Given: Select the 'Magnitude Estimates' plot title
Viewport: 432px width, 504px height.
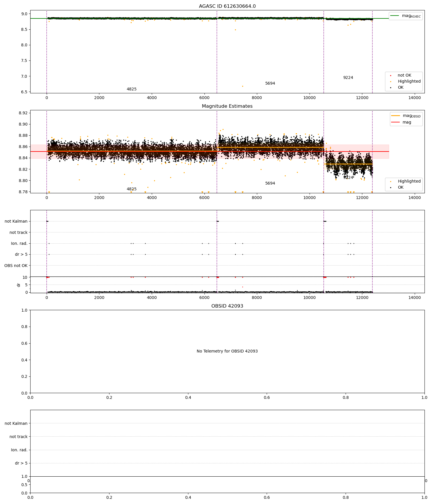Looking at the screenshot, I should [x=227, y=106].
